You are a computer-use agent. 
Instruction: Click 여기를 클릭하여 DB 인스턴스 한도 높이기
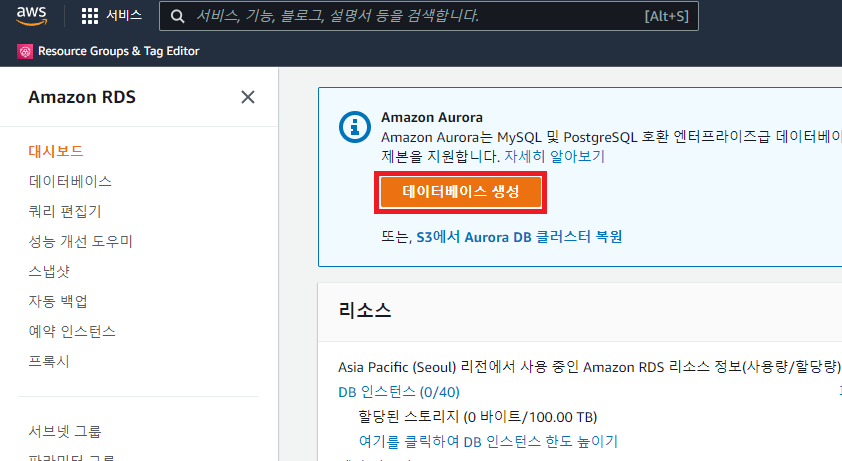(488, 442)
